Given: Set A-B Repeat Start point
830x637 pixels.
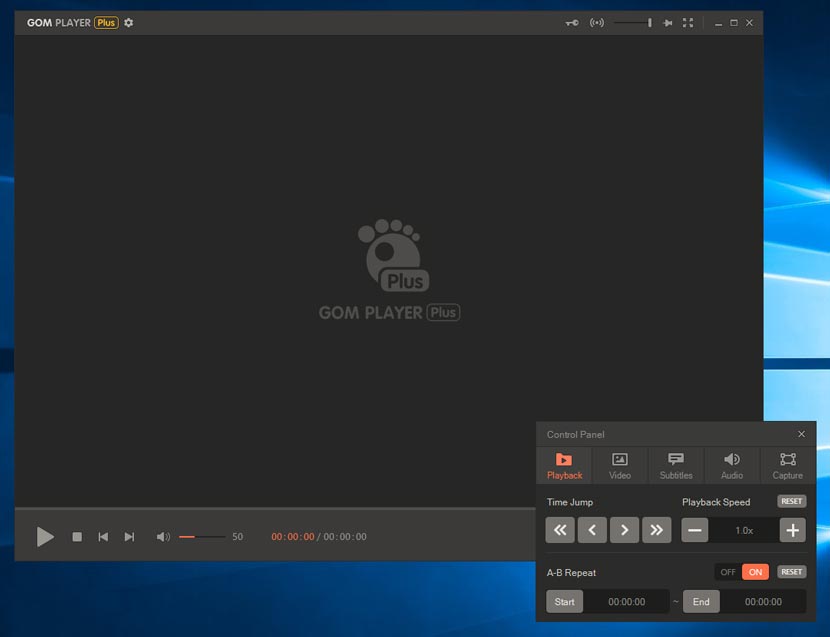Looking at the screenshot, I should (564, 601).
